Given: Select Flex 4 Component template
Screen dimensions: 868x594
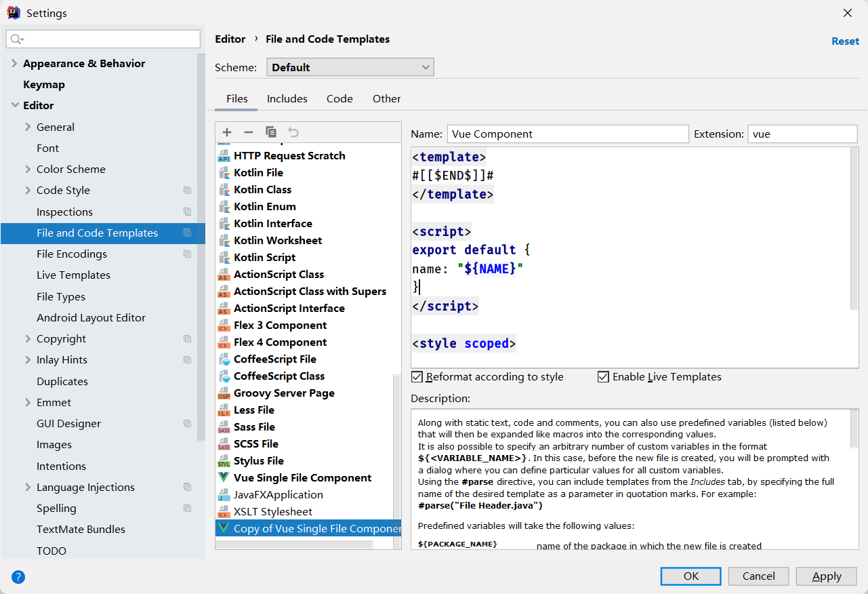Looking at the screenshot, I should coord(280,342).
